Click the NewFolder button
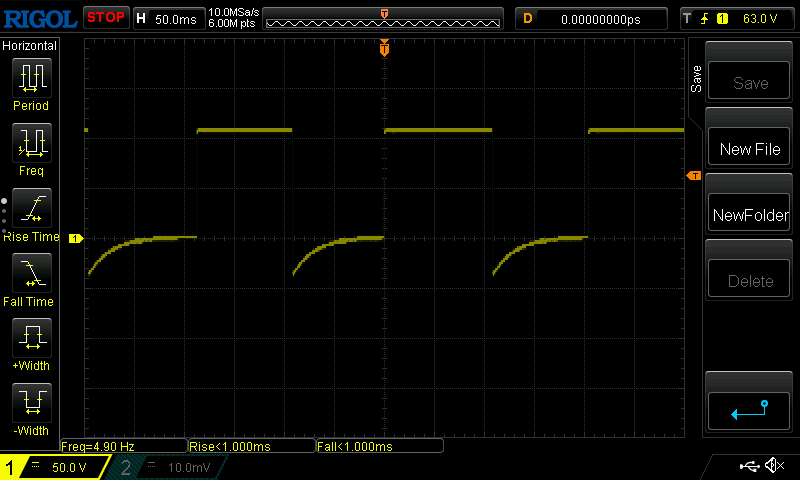 click(749, 214)
